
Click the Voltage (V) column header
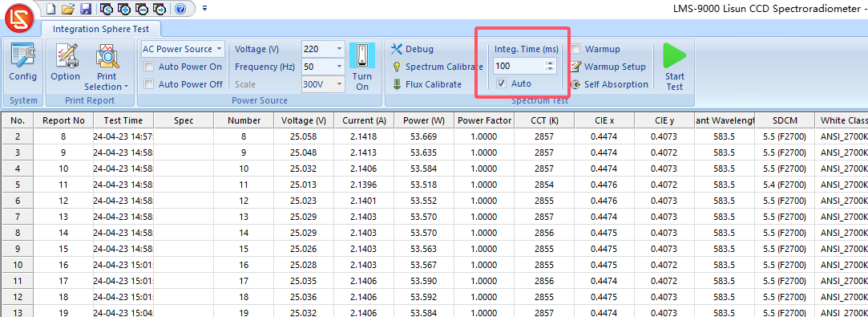point(303,120)
